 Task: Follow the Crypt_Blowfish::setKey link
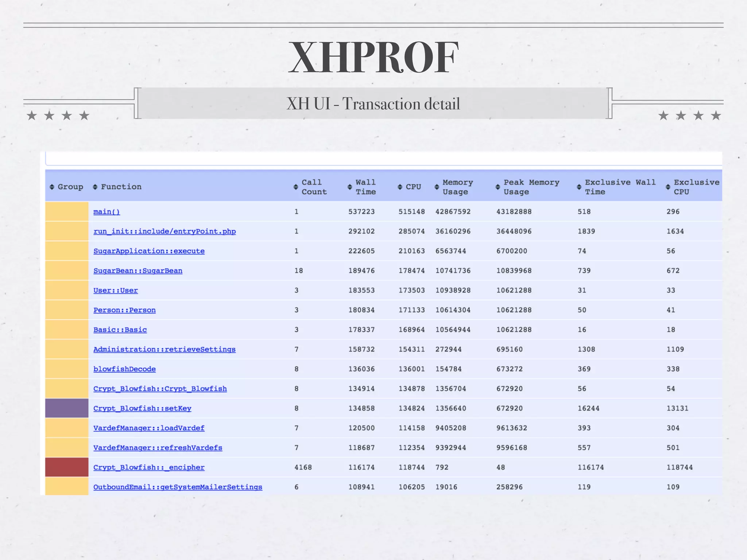(142, 409)
